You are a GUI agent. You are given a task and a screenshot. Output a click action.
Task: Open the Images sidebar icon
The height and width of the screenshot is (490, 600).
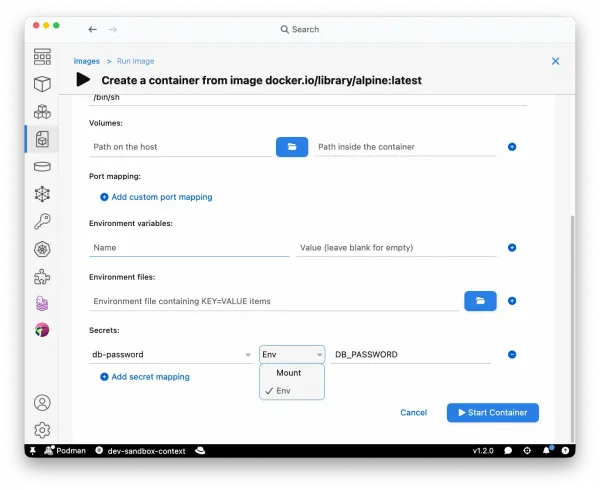pos(42,139)
